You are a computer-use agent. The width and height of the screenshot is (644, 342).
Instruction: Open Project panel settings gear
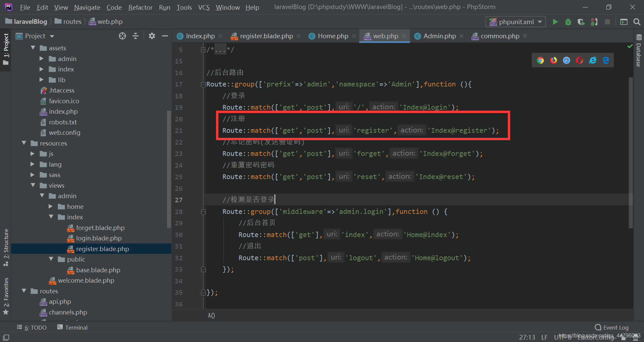pyautogui.click(x=152, y=36)
